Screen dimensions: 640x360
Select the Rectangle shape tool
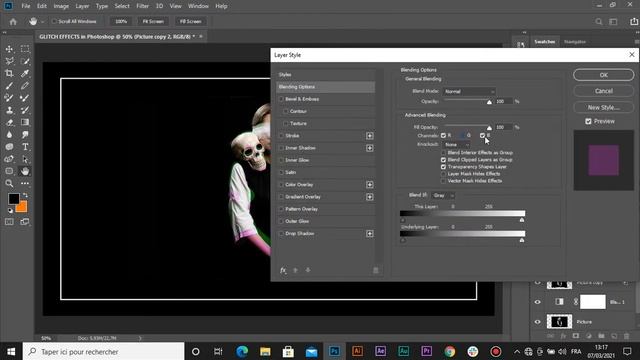pyautogui.click(x=9, y=171)
